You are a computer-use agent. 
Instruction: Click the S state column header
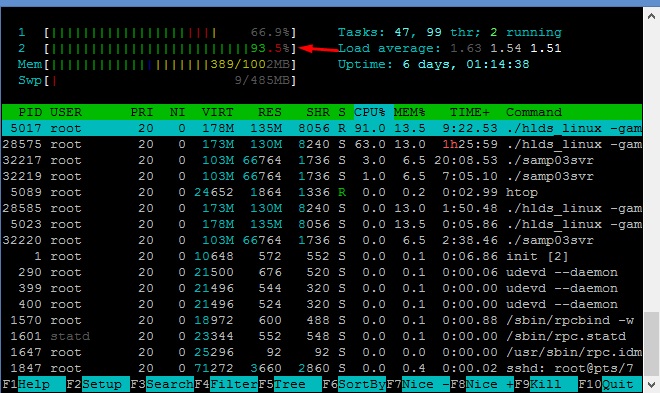[342, 112]
